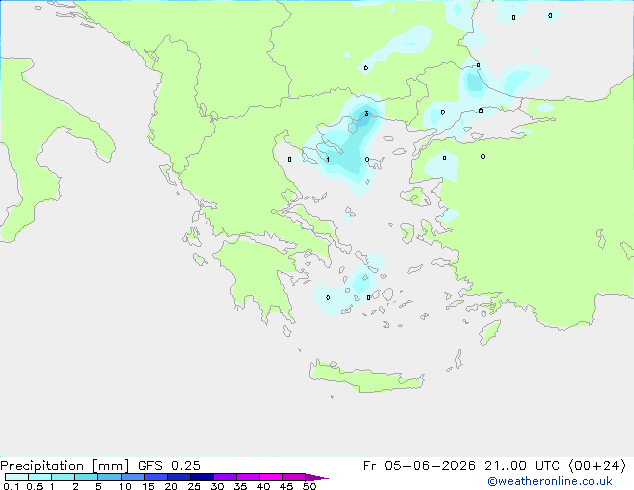Click the 'GFS 0.25' model label
The image size is (634, 490).
click(x=169, y=466)
